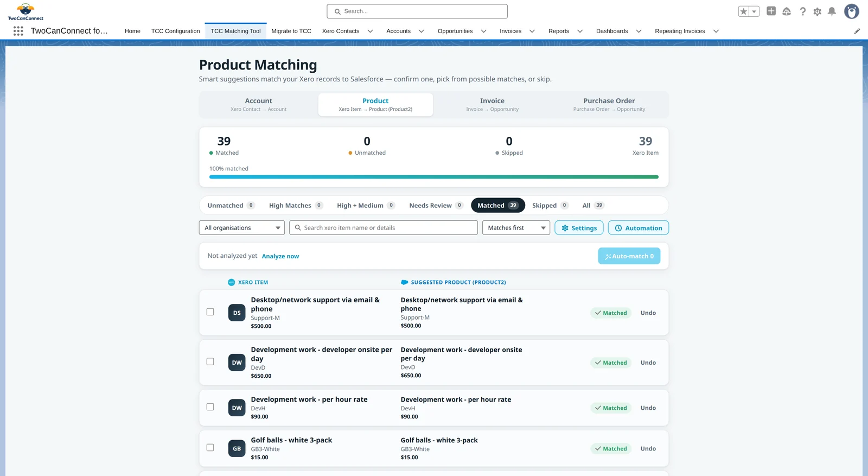Open the Salesforce guidance center icon
Image resolution: width=868 pixels, height=476 pixels.
point(787,11)
